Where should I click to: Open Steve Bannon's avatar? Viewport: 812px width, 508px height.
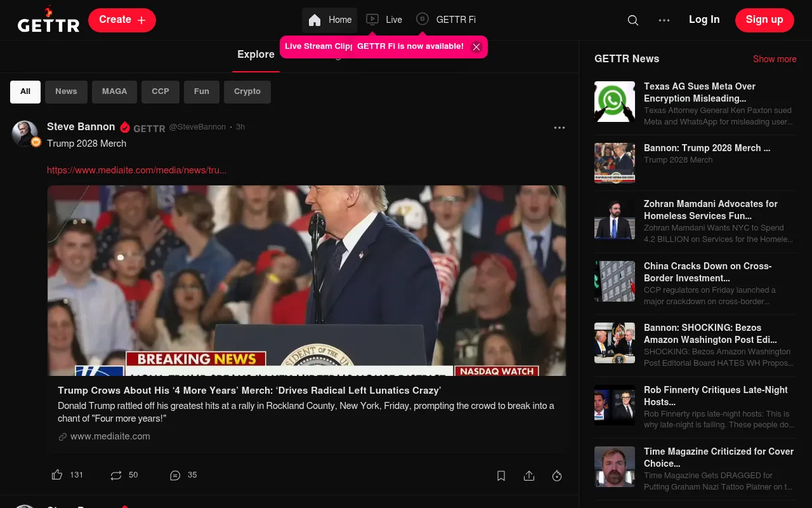(25, 133)
